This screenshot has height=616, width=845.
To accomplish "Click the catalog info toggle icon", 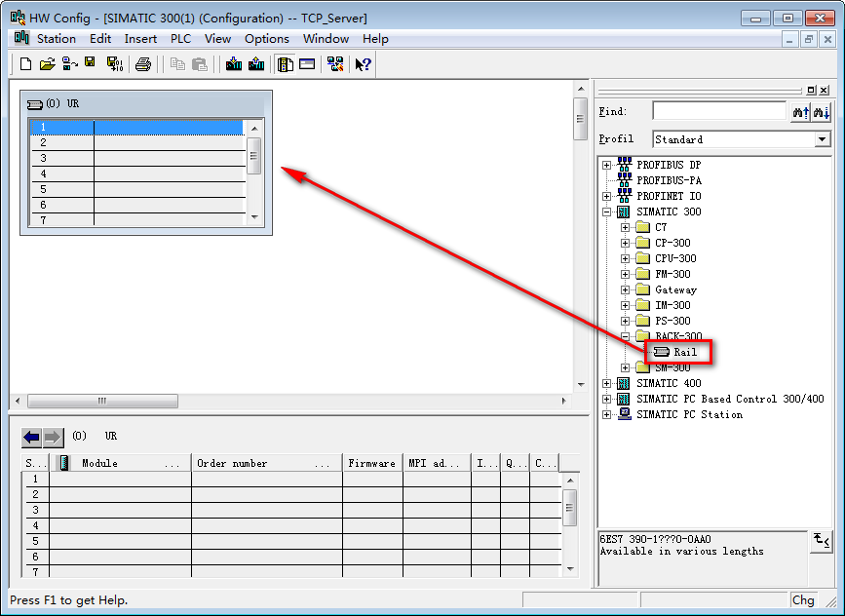I will (821, 541).
